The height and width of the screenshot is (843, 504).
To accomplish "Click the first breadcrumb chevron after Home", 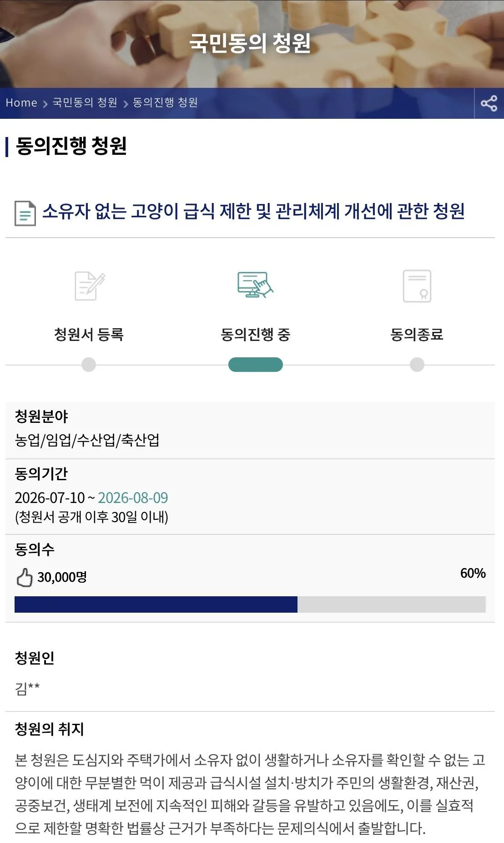I will click(45, 104).
